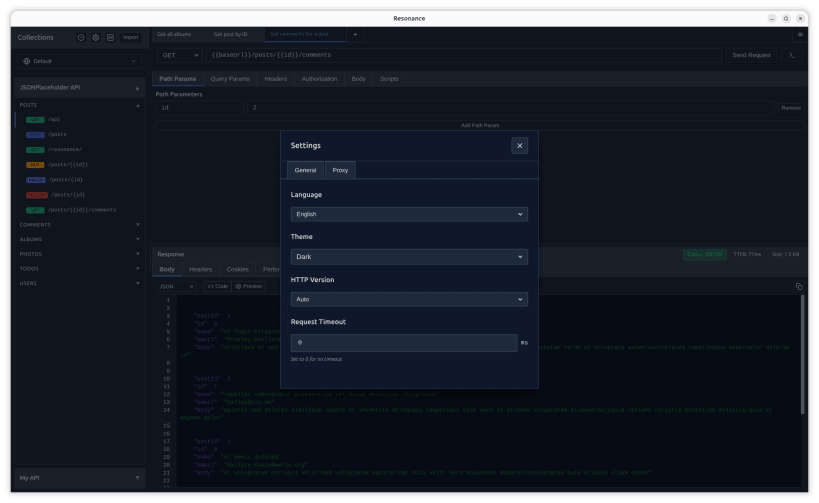The image size is (819, 503).
Task: Open the HTTP Version dropdown
Action: 409,299
